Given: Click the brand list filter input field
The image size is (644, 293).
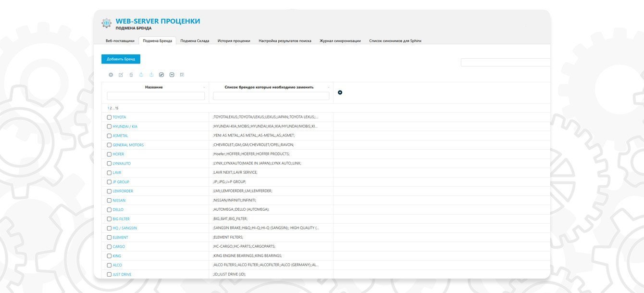Looking at the screenshot, I should [271, 96].
